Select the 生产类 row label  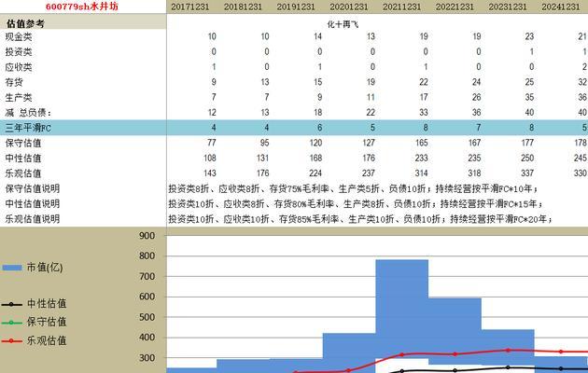tap(19, 97)
